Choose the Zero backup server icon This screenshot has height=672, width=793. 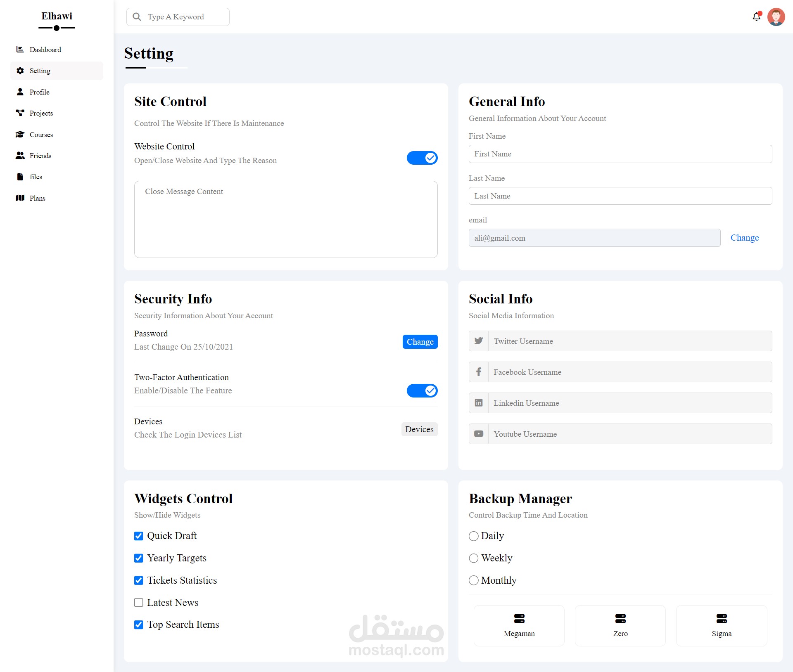tap(620, 618)
